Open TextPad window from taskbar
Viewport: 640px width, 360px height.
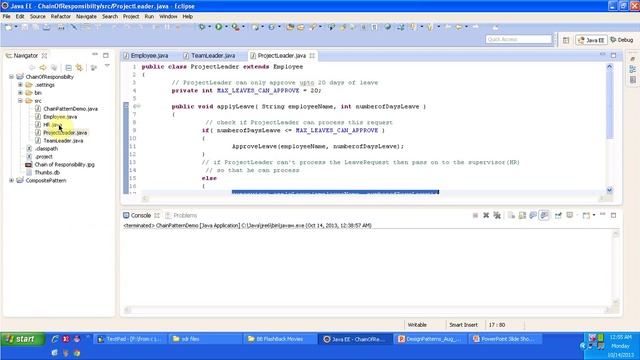click(x=130, y=339)
